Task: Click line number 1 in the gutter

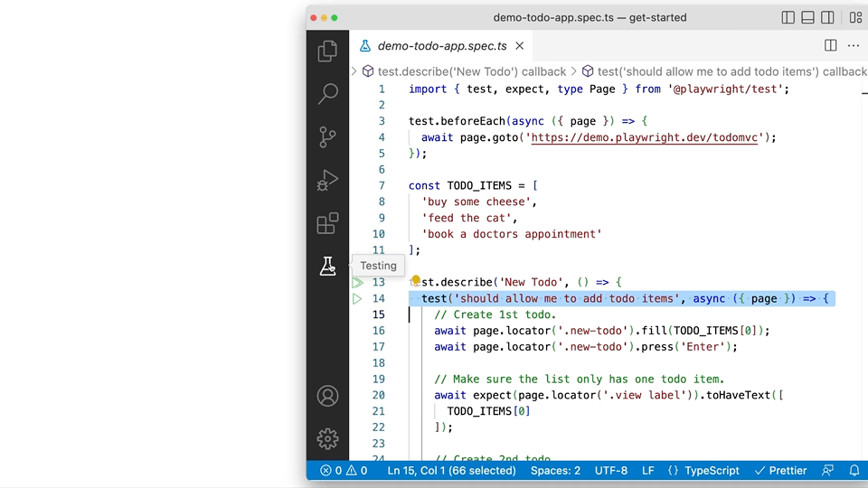Action: pos(382,89)
